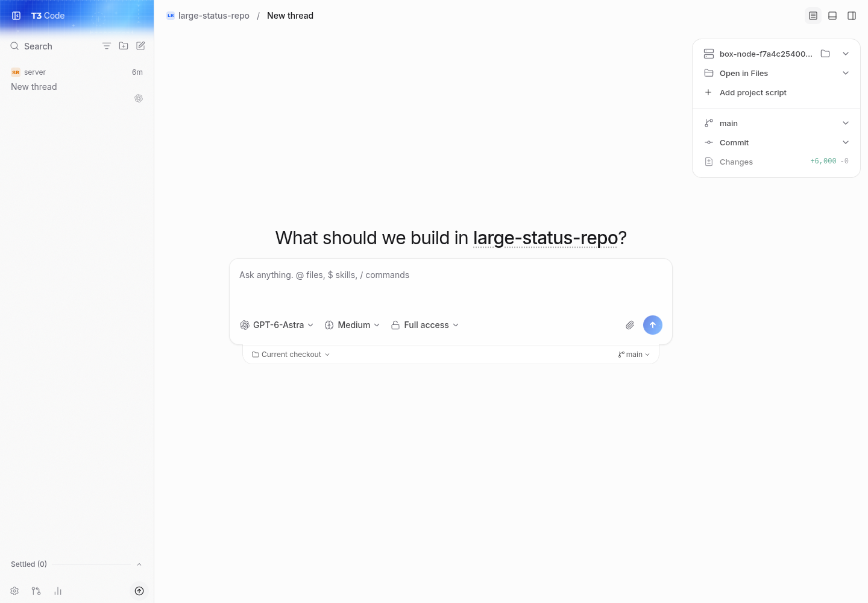This screenshot has height=603, width=868.
Task: Open the main branch selector below composer
Action: [x=634, y=355]
